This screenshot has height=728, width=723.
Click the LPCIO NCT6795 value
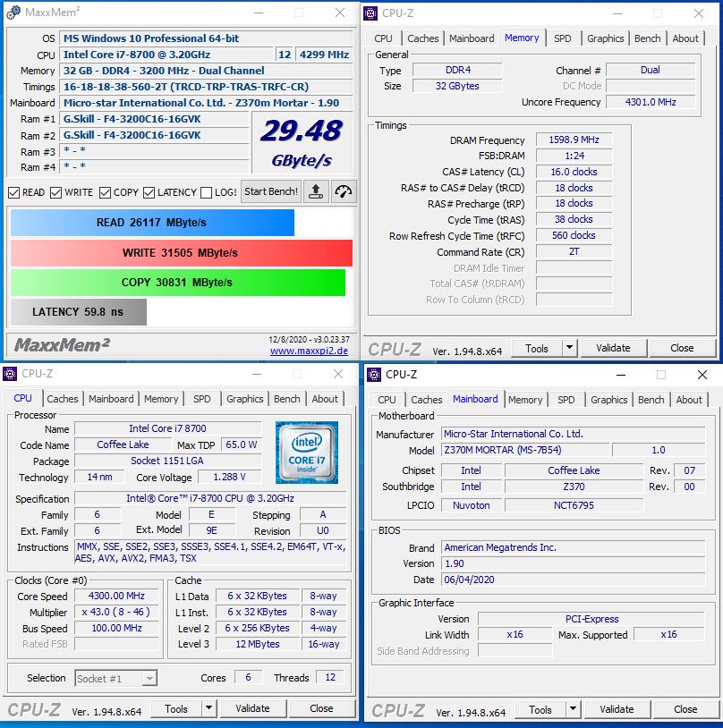tap(574, 505)
